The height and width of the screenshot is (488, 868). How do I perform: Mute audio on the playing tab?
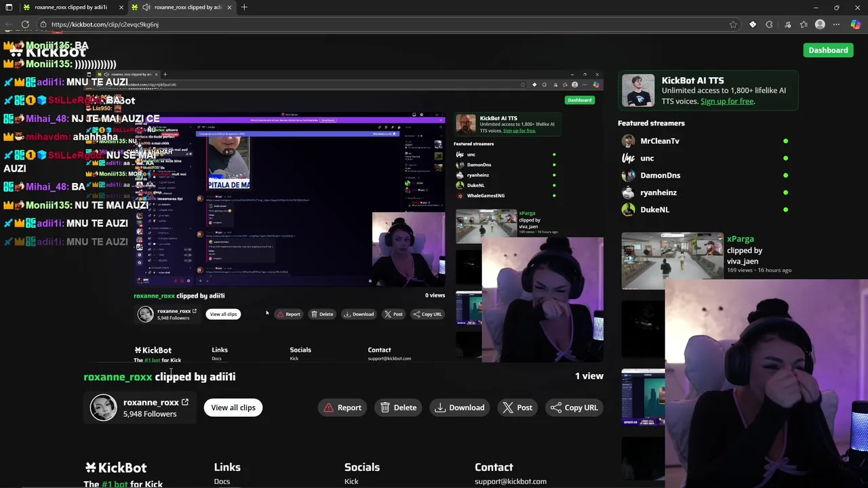coord(146,7)
